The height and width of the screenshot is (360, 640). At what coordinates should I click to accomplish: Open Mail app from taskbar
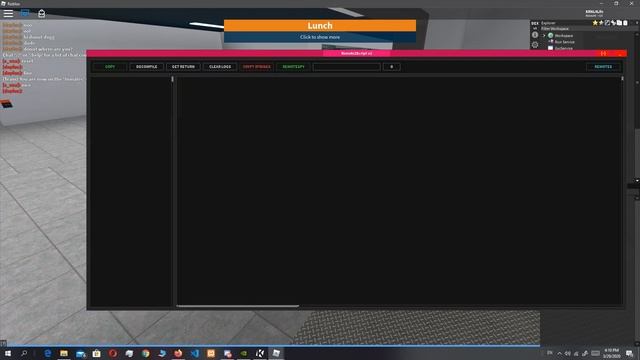click(80, 353)
